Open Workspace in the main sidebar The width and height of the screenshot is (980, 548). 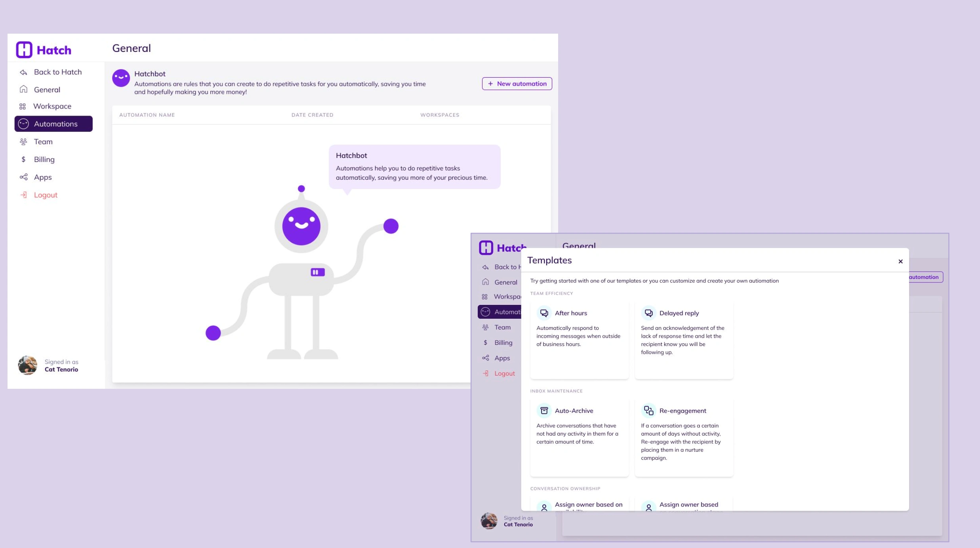(x=52, y=106)
